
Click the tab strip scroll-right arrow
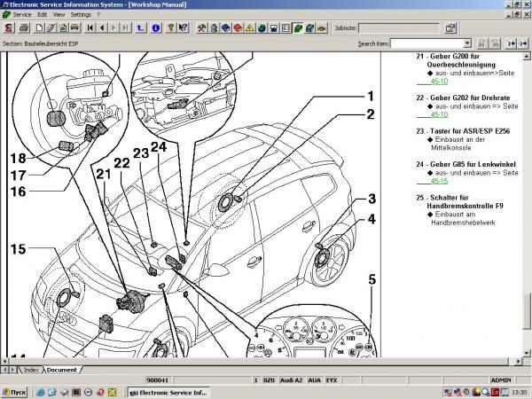tap(12, 370)
